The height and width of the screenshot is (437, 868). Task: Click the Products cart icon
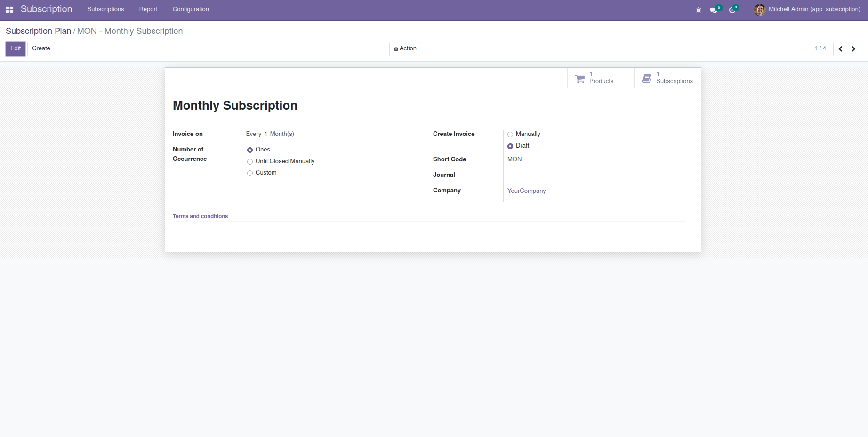tap(580, 79)
